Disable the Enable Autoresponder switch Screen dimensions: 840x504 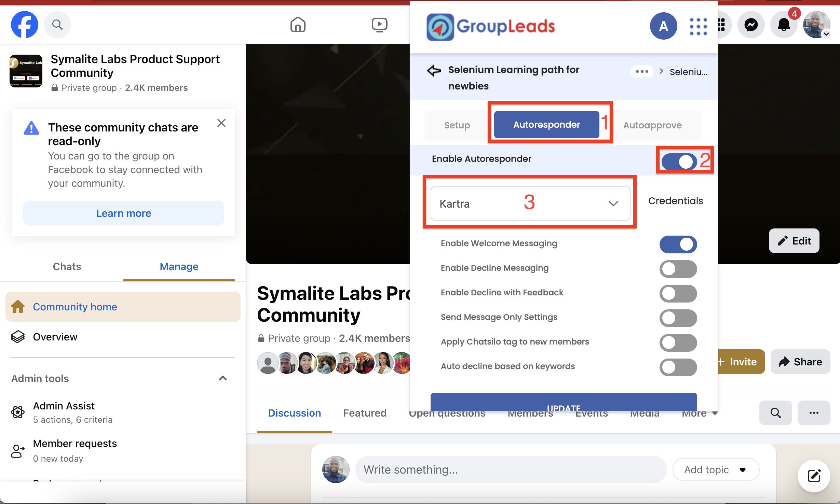coord(679,161)
